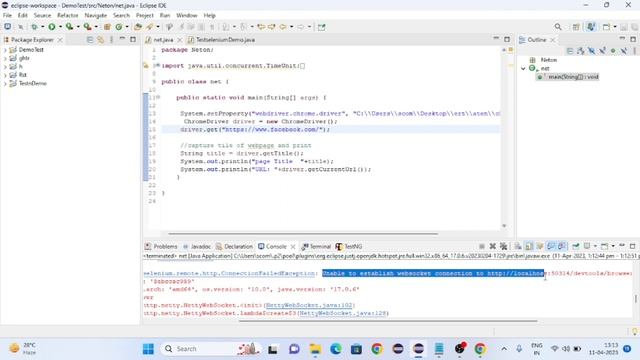Viewport: 640px width, 360px height.
Task: Collapse all in Package Explorer
Action: [x=90, y=40]
